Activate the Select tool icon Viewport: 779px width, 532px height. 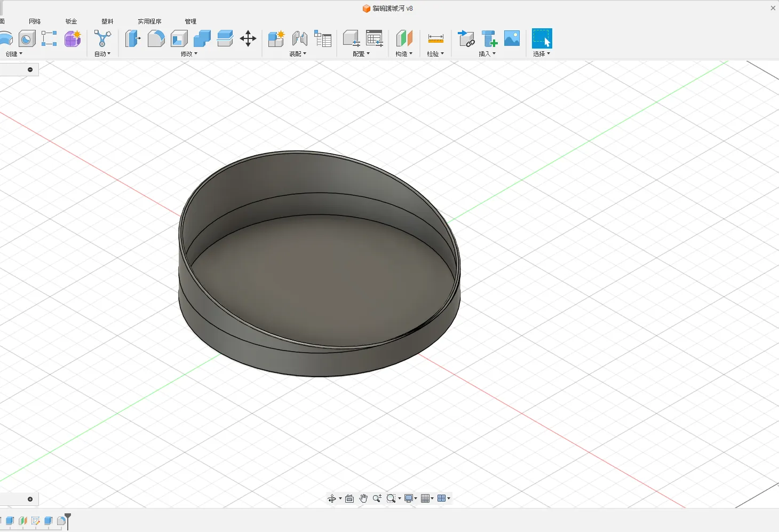pos(542,38)
